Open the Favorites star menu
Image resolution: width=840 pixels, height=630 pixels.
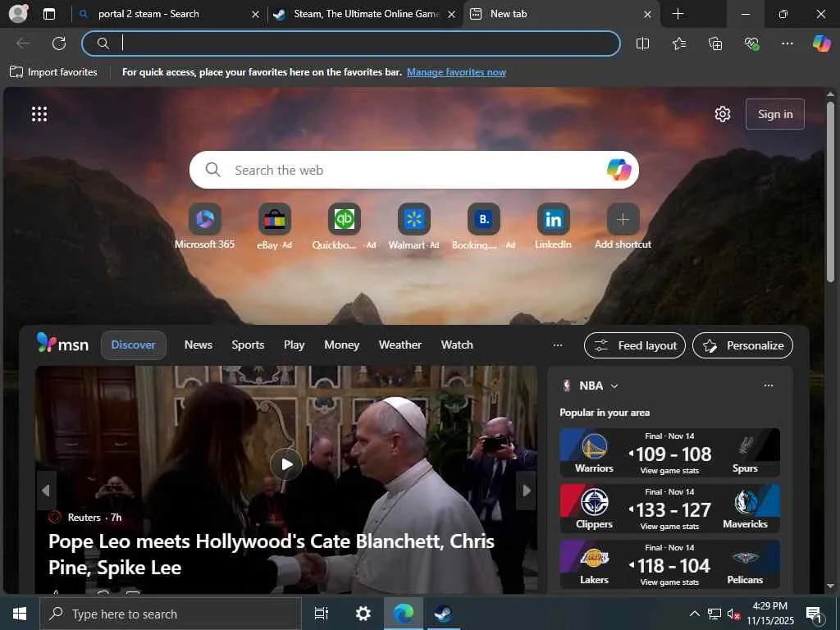point(678,43)
